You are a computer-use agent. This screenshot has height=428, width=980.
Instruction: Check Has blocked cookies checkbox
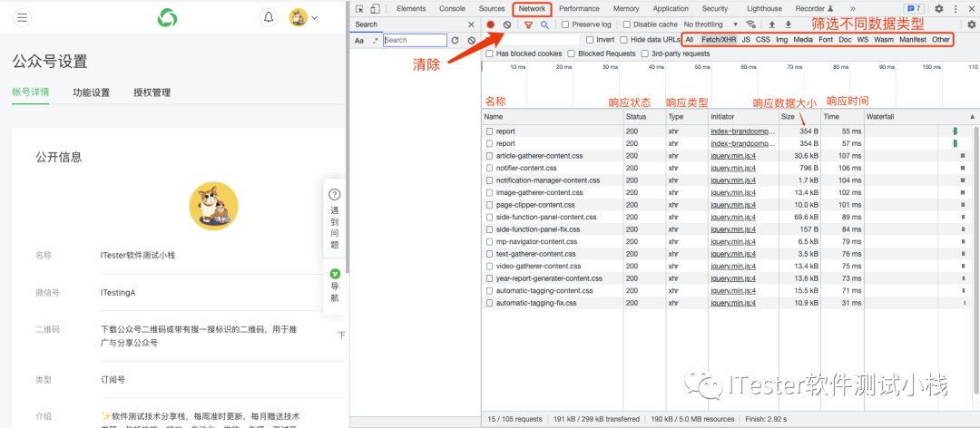coord(489,53)
